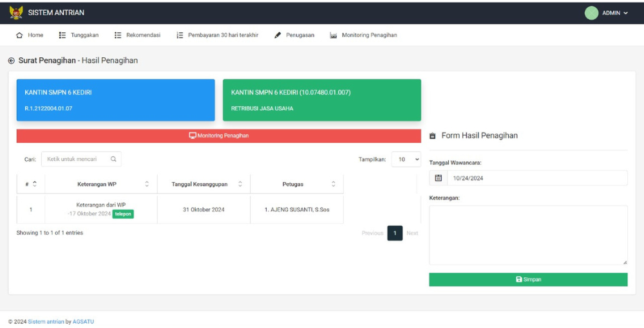Click the Surat Penagihan heading

47,60
